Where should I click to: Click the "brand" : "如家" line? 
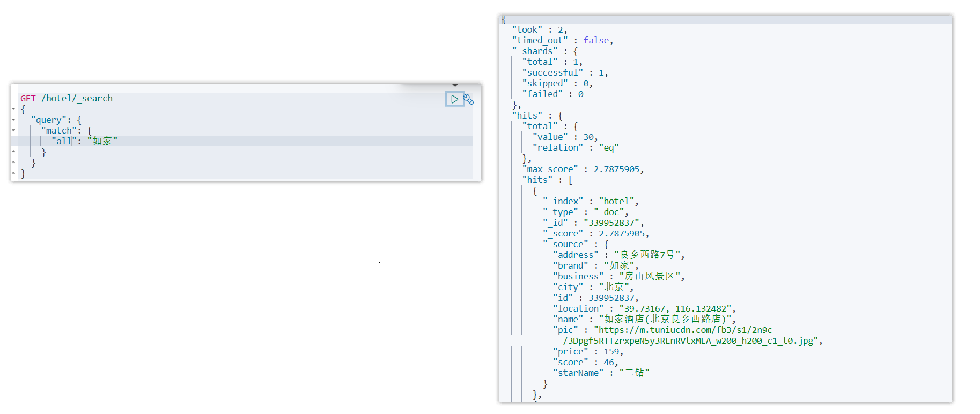[596, 266]
